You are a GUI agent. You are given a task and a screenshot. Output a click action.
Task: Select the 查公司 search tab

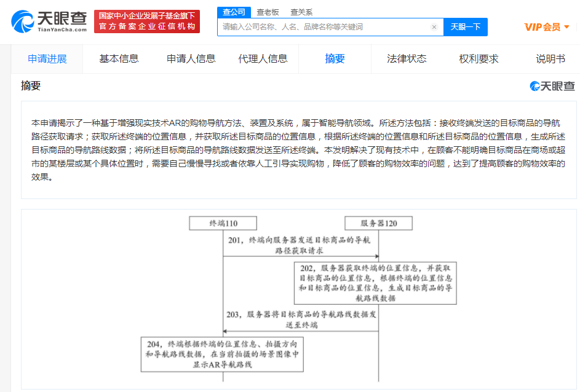(x=234, y=12)
